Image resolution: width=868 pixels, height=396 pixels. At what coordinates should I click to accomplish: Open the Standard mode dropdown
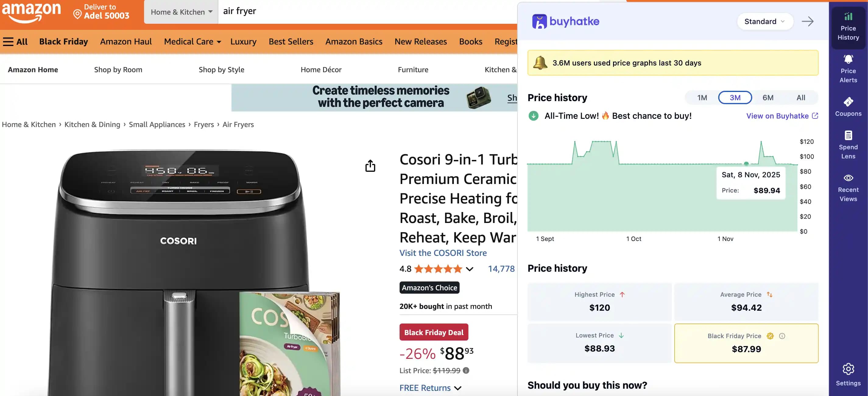tap(765, 21)
